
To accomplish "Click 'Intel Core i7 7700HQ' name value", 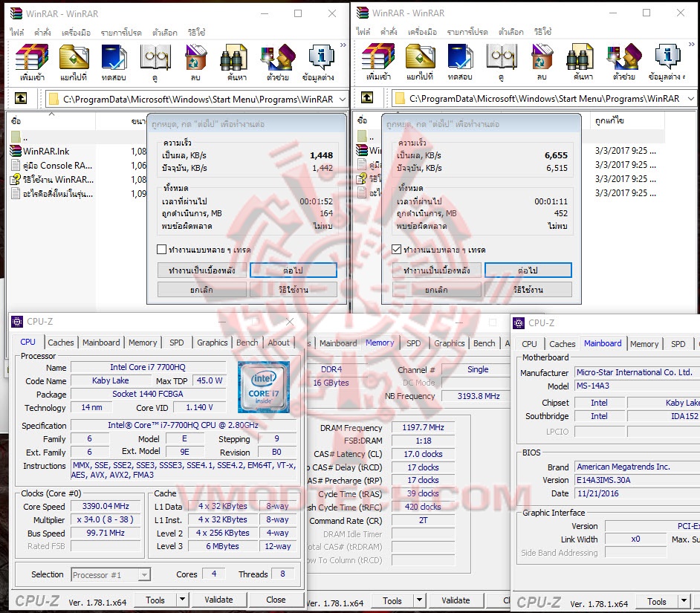I will [x=148, y=367].
